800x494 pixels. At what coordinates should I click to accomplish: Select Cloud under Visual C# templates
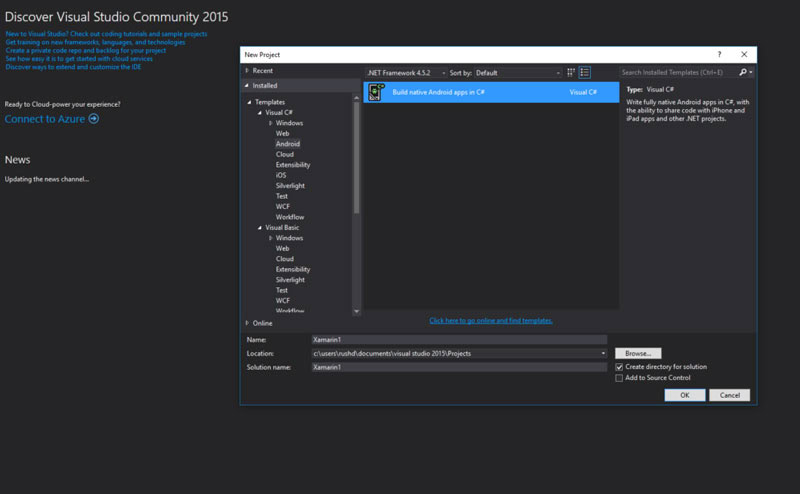tap(285, 154)
